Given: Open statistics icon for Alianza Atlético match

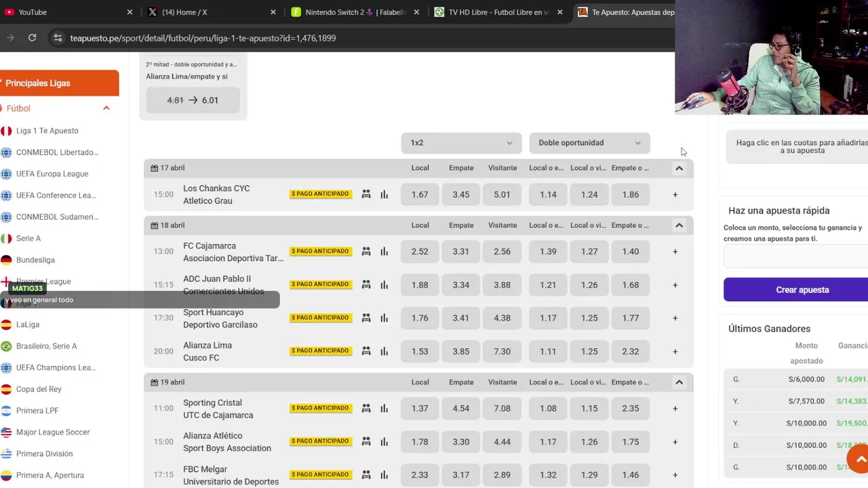Looking at the screenshot, I should click(x=384, y=441).
